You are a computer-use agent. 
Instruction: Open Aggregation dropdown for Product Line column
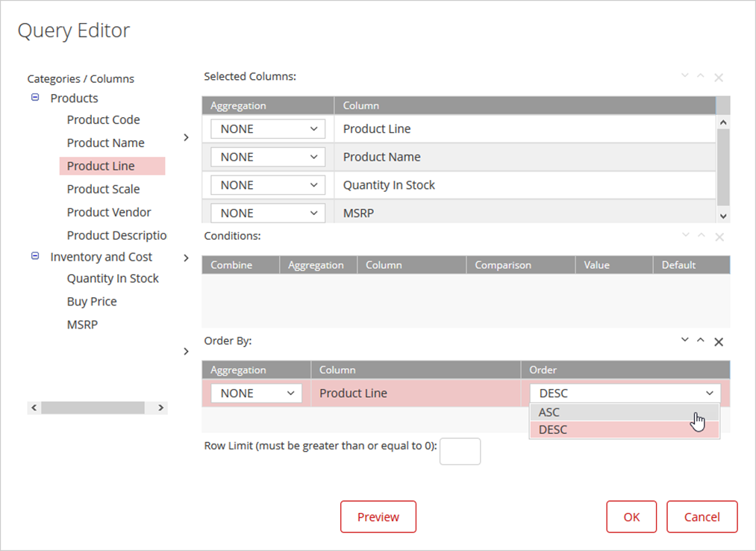[x=268, y=129]
